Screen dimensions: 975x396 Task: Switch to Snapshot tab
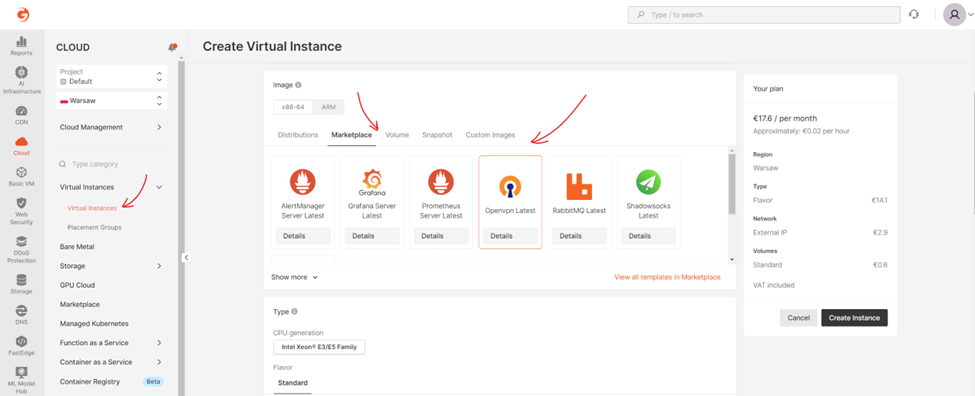tap(437, 135)
